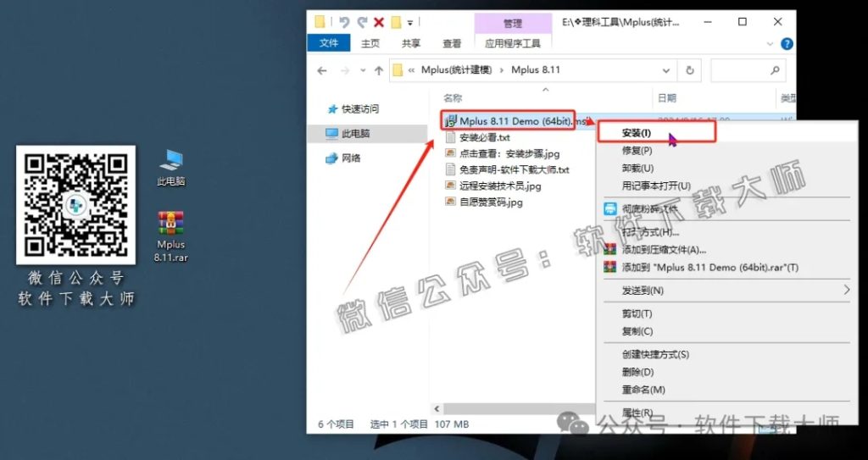Click the icon of 远程安装技术员.jpg
Image resolution: width=868 pixels, height=460 pixels.
pyautogui.click(x=451, y=186)
